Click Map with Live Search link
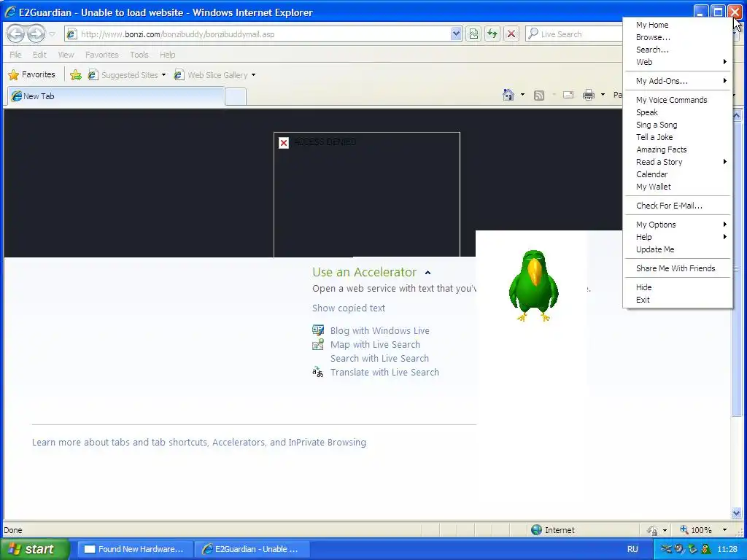 (376, 344)
